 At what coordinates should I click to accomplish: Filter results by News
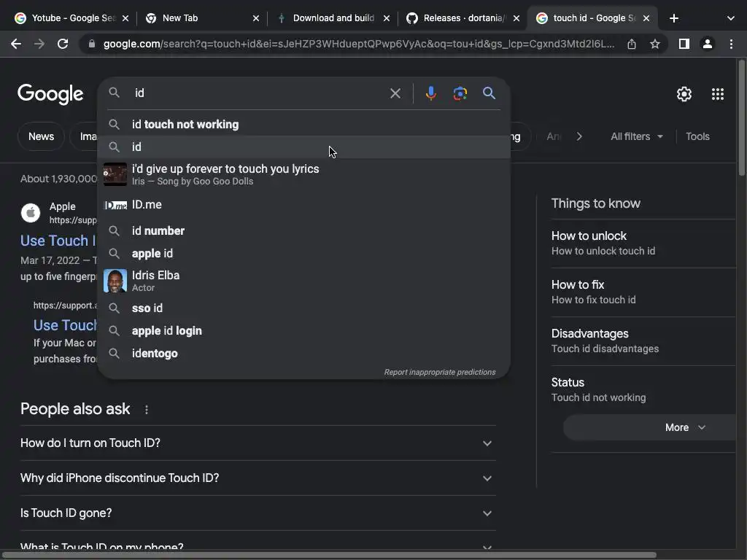click(41, 136)
